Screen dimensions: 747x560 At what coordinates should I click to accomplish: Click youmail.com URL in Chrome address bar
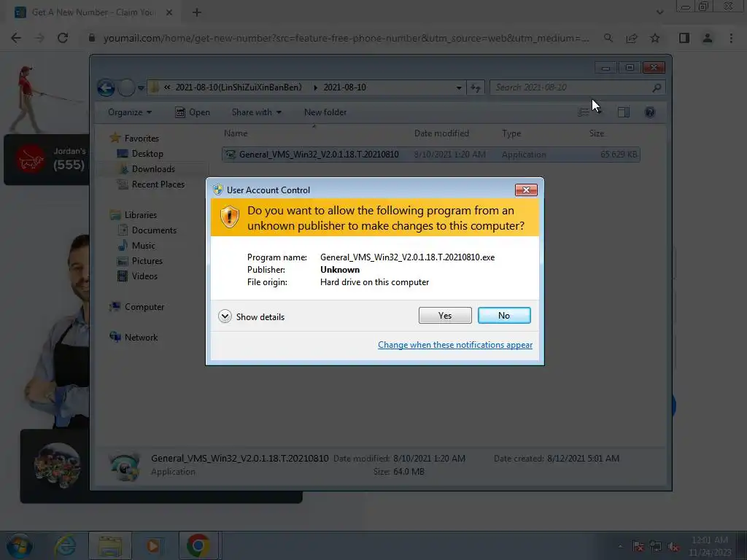pyautogui.click(x=347, y=38)
